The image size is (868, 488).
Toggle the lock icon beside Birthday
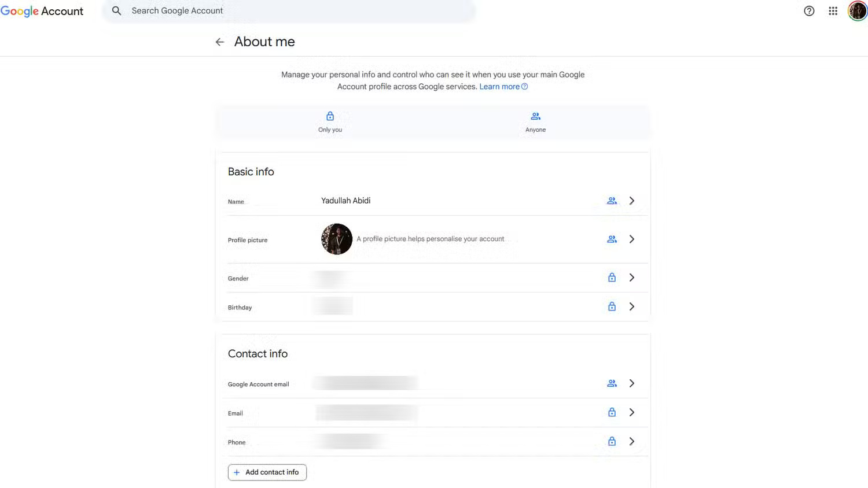pyautogui.click(x=612, y=306)
